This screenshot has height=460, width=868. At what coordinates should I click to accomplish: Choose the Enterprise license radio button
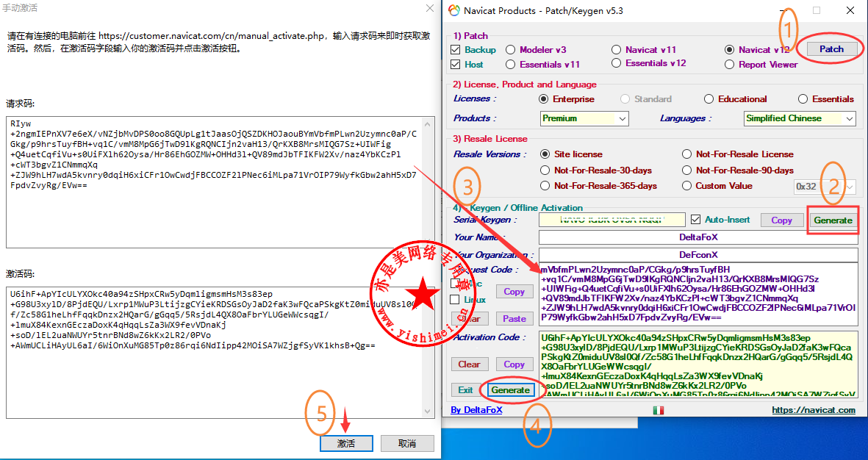[544, 99]
